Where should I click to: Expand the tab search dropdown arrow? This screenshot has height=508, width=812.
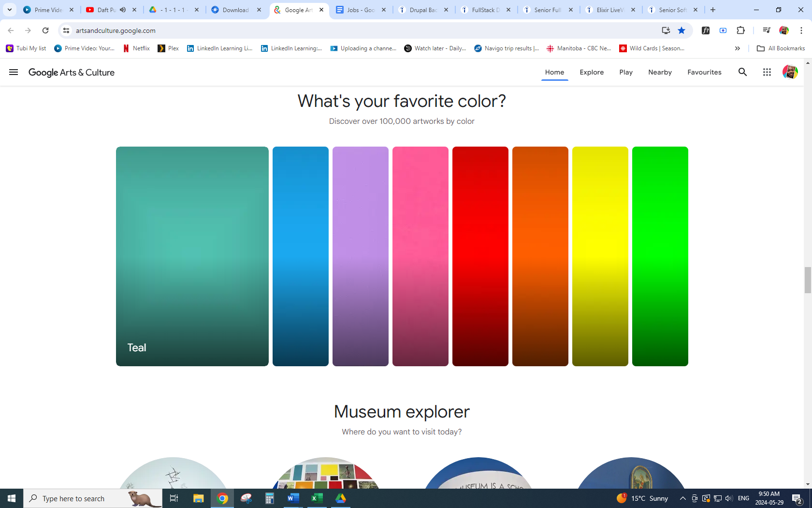pos(10,10)
